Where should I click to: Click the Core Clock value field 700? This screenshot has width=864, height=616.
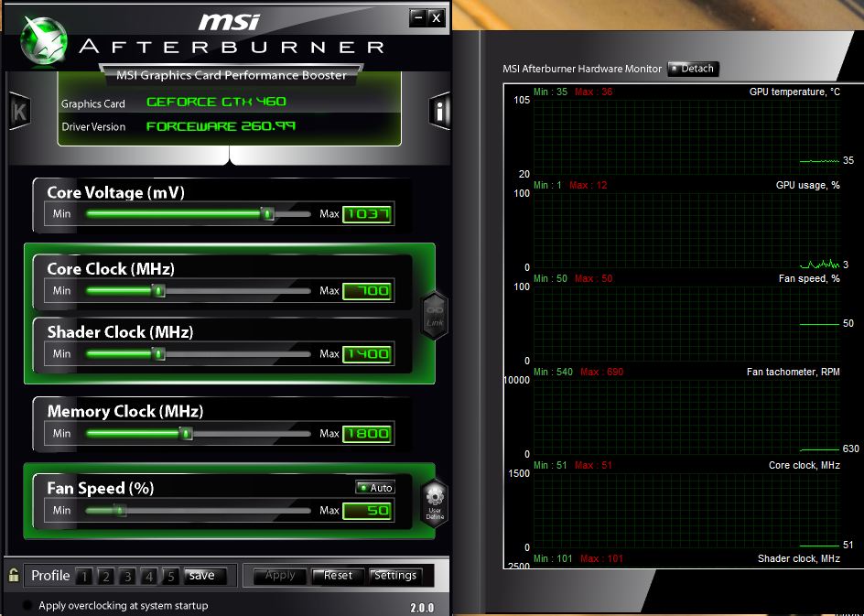coord(367,291)
